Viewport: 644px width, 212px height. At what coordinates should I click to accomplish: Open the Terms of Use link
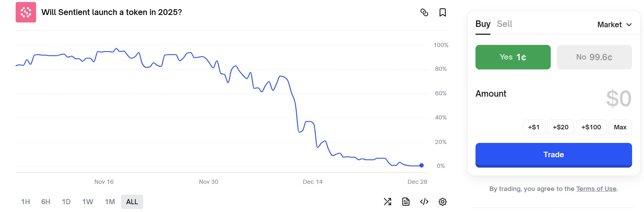[596, 189]
